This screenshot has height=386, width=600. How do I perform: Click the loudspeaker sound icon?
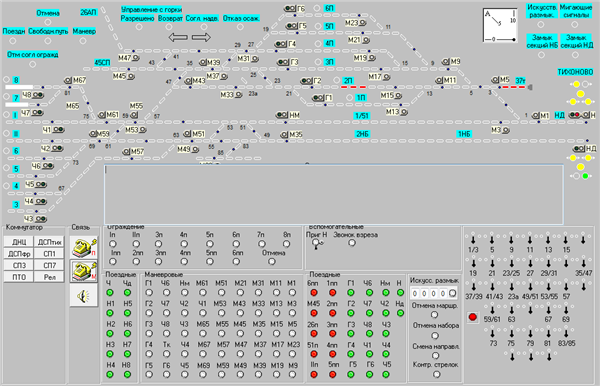point(84,295)
